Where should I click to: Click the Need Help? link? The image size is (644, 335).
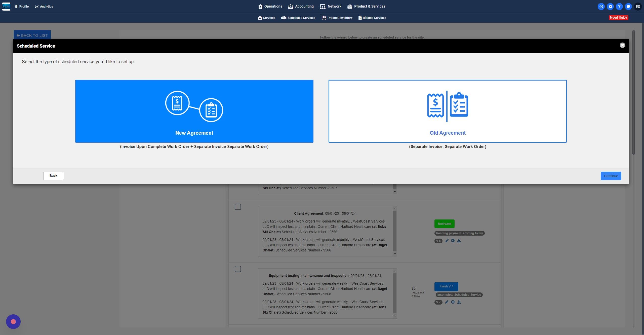618,18
